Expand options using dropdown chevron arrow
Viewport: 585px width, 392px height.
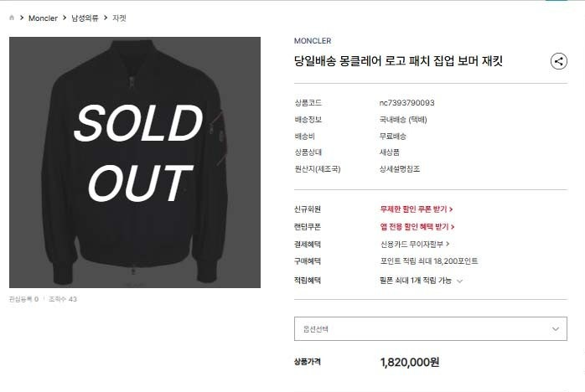(x=556, y=329)
